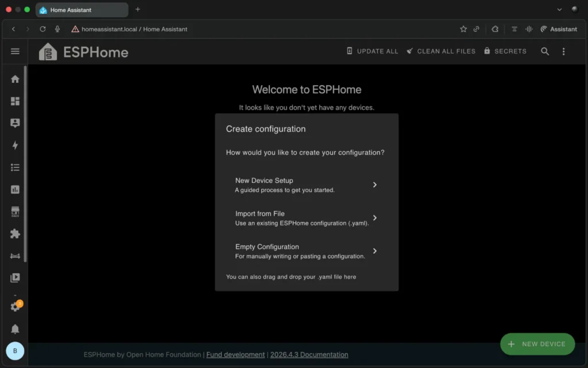
Task: Open the Media play-box icon in sidebar
Action: [15, 278]
